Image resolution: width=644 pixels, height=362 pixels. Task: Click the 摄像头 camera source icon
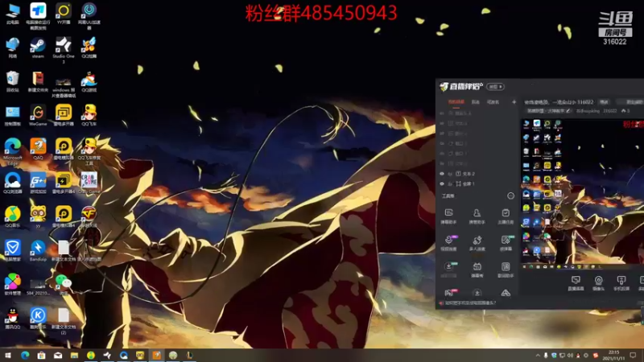click(x=598, y=283)
